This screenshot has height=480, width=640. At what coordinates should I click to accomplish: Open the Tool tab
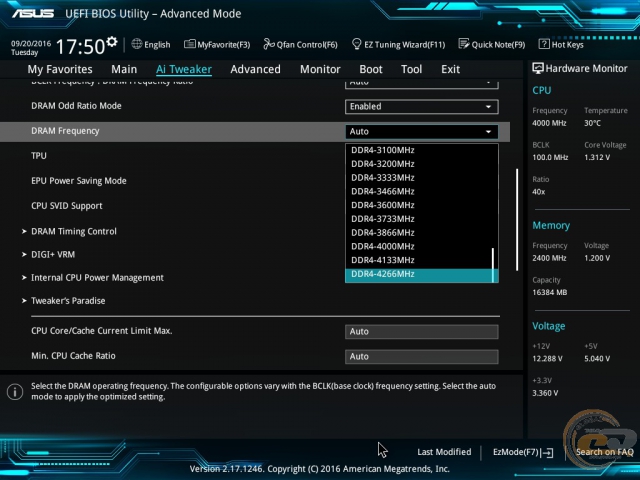pos(411,69)
